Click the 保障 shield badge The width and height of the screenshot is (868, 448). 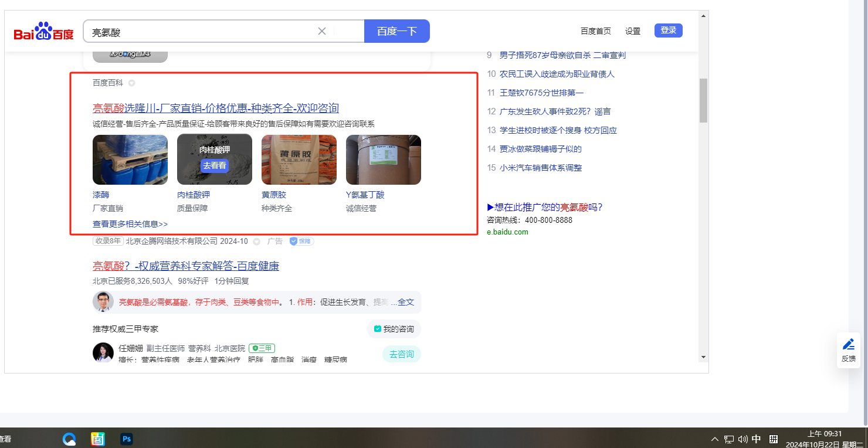click(x=301, y=241)
